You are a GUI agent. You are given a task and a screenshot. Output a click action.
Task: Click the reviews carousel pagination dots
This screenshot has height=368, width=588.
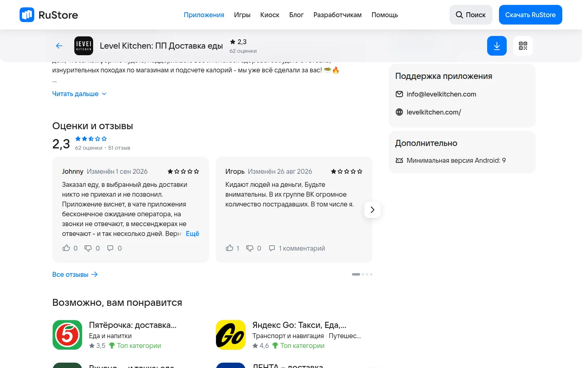[x=362, y=274]
